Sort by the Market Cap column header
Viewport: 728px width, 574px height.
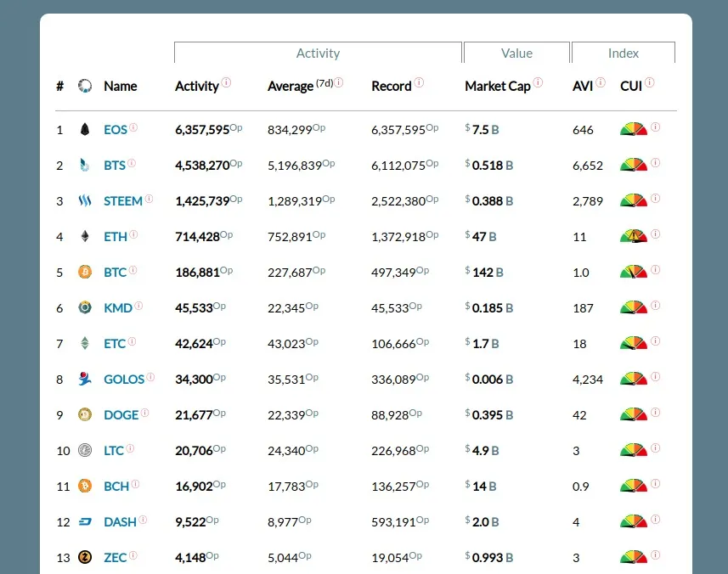(498, 87)
